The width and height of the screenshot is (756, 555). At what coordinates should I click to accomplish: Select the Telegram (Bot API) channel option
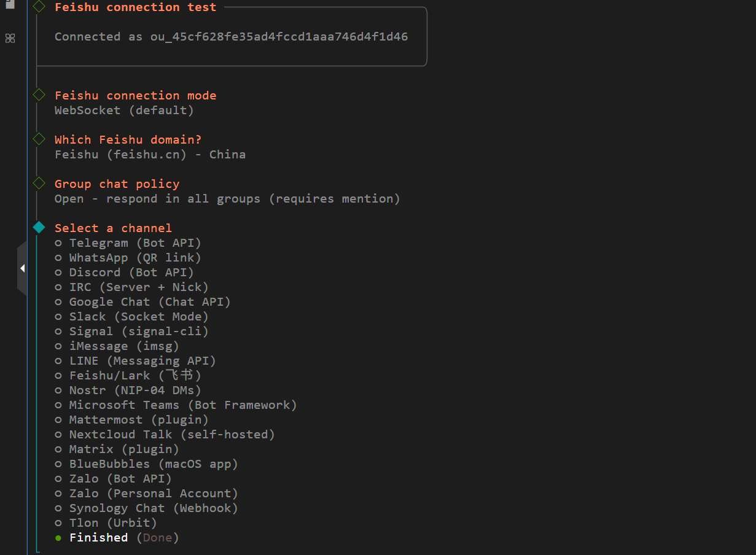coord(134,243)
